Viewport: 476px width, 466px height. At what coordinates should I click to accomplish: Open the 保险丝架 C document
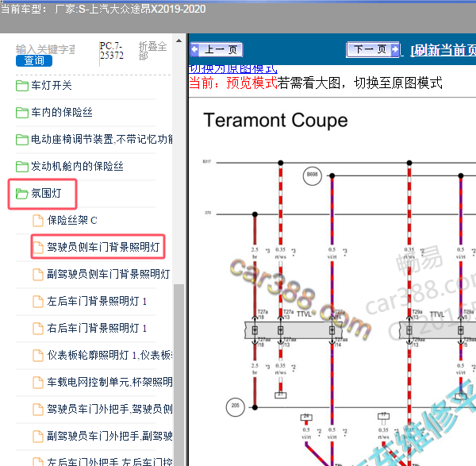click(x=72, y=220)
